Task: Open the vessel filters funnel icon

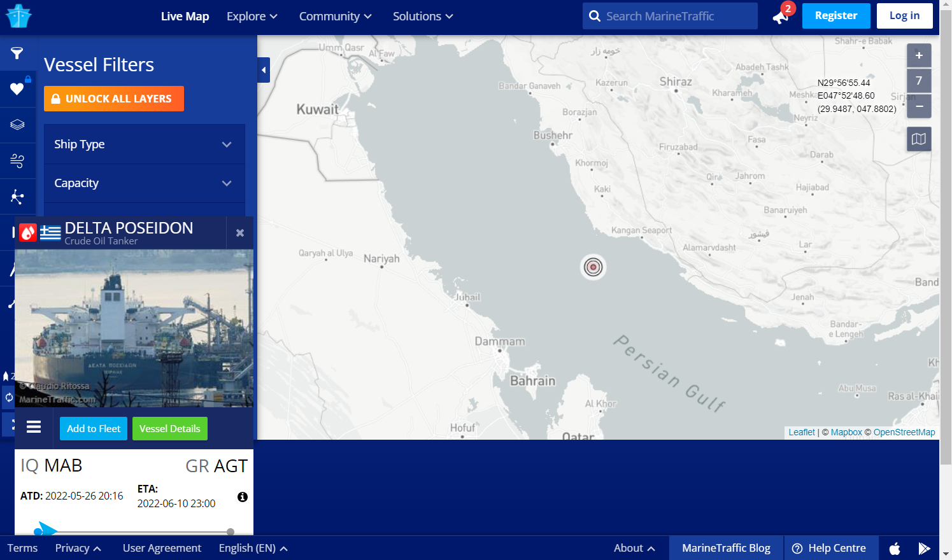Action: pyautogui.click(x=17, y=53)
